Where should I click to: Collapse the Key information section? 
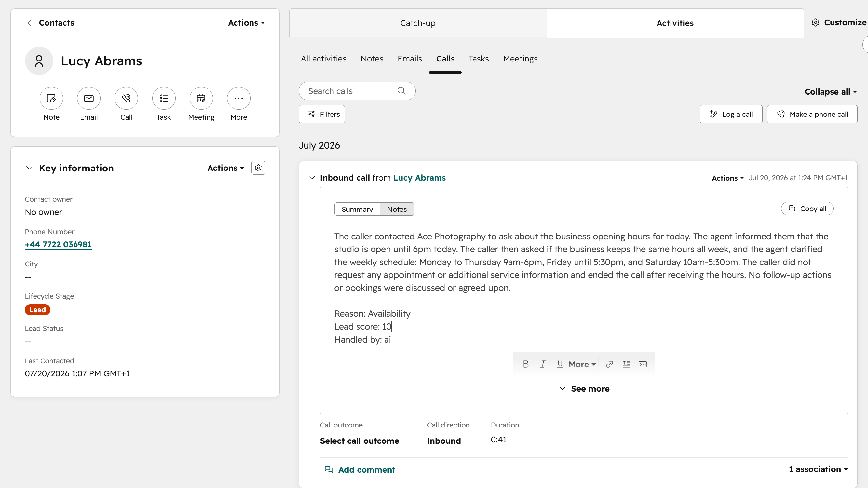pos(29,168)
